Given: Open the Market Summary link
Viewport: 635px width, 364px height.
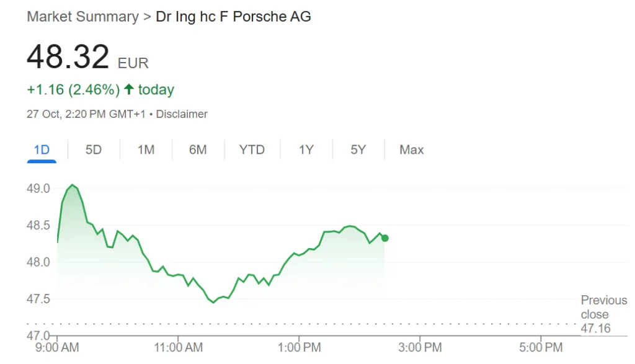Looking at the screenshot, I should point(82,17).
